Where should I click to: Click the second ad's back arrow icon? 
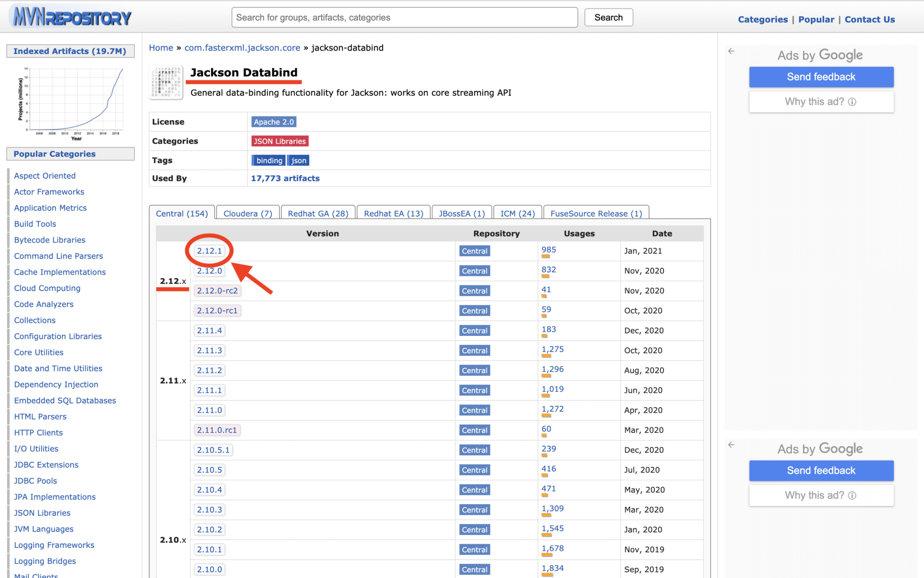(731, 445)
